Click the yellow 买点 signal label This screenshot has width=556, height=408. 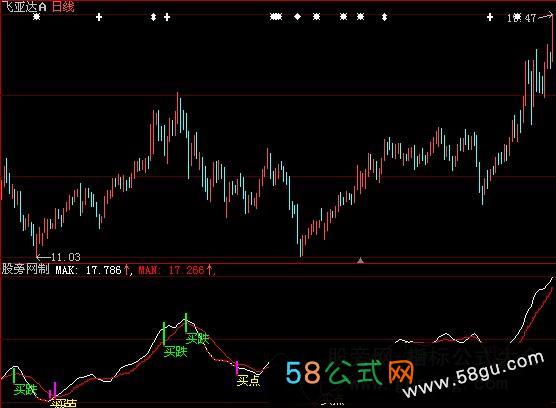[x=248, y=381]
